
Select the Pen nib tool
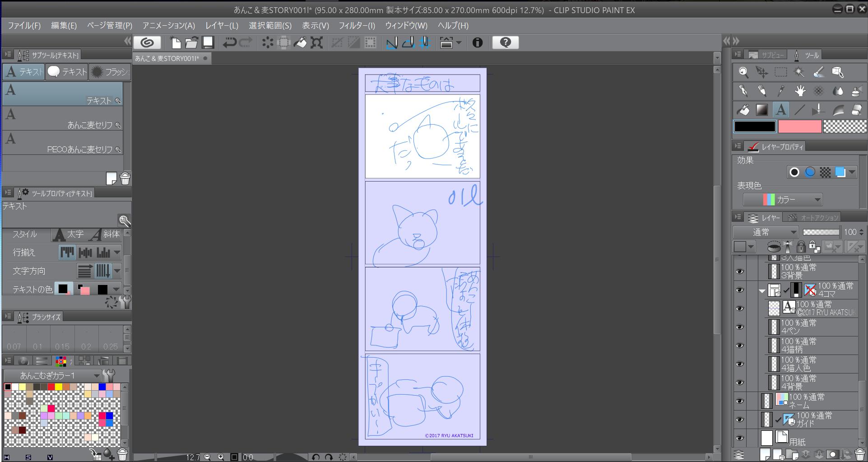point(743,91)
